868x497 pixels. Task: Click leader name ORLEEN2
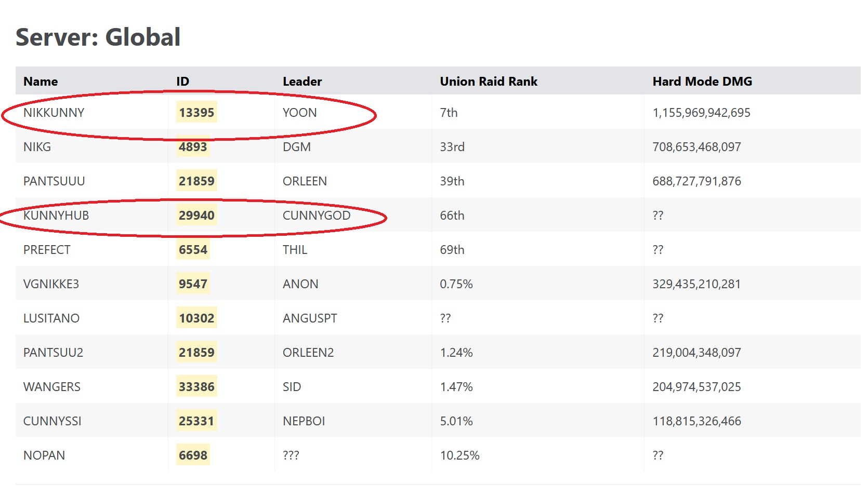click(308, 353)
